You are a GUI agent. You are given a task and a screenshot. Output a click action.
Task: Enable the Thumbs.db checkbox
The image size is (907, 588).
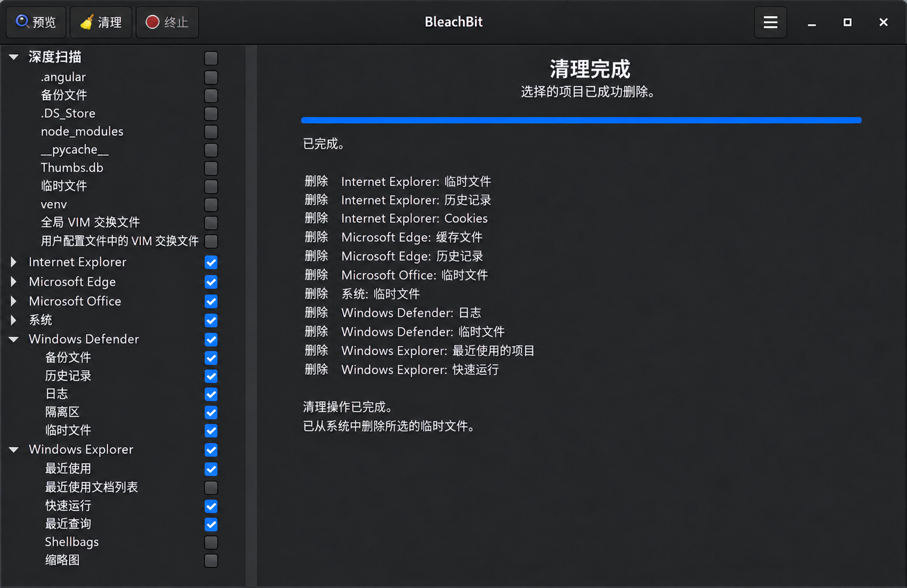pos(211,168)
